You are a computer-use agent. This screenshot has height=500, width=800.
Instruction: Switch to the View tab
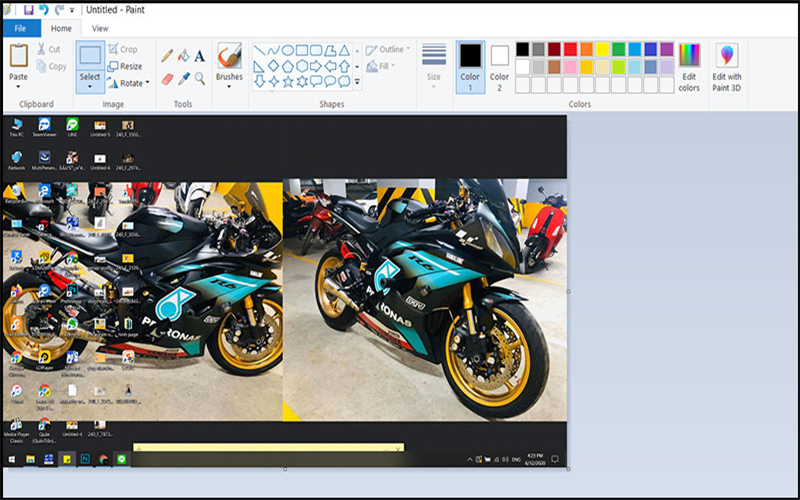100,29
